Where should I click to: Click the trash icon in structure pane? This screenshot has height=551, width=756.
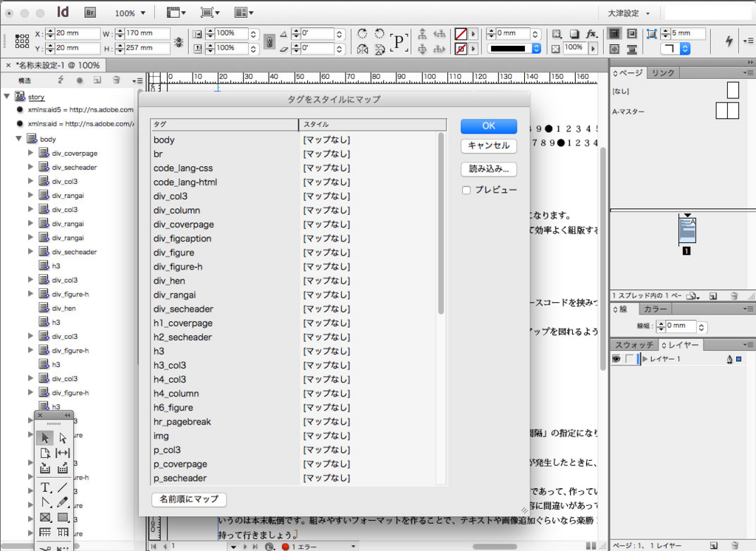point(116,80)
